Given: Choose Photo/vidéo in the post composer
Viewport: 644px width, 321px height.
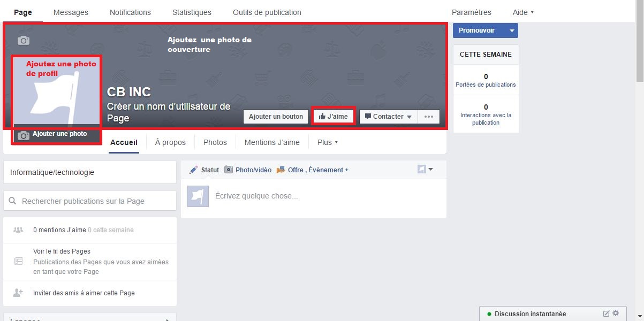Looking at the screenshot, I should click(247, 170).
